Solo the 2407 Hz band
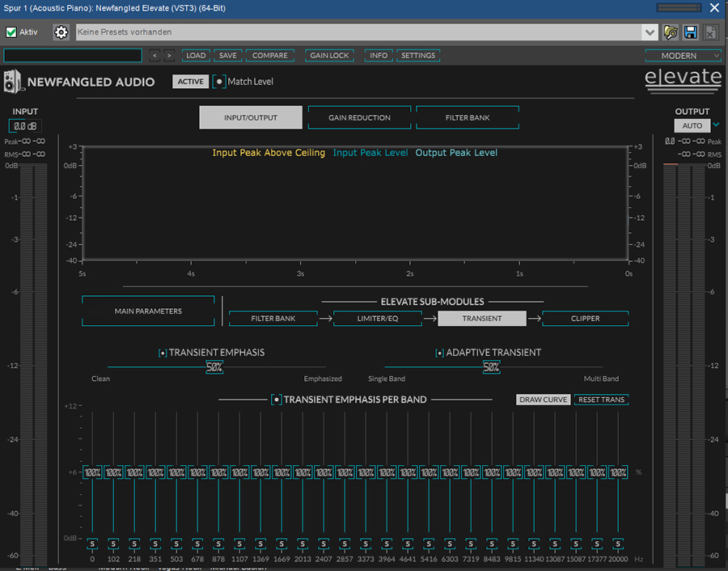Image resolution: width=728 pixels, height=571 pixels. pos(324,544)
